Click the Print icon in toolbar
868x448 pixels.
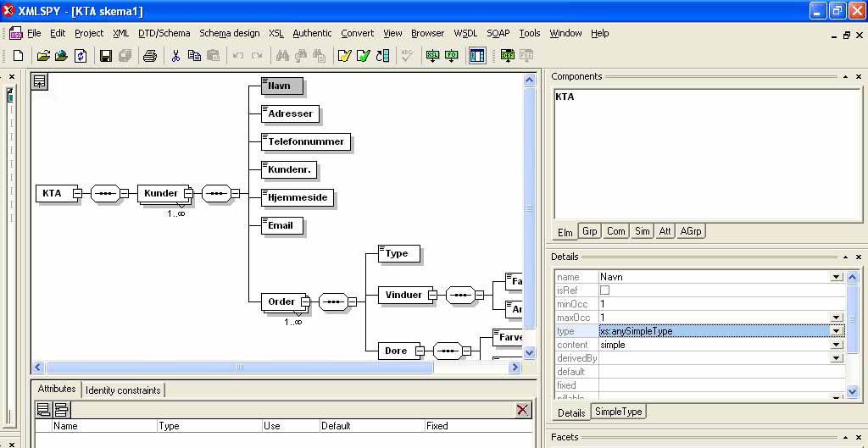click(150, 56)
